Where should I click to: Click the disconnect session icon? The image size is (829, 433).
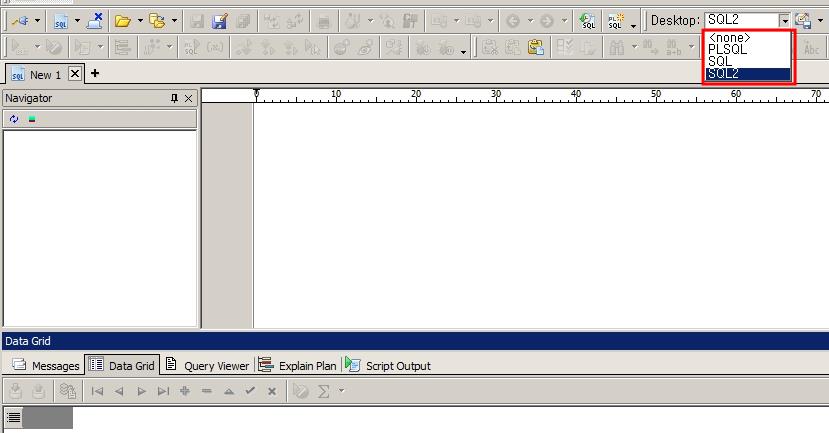[x=95, y=20]
